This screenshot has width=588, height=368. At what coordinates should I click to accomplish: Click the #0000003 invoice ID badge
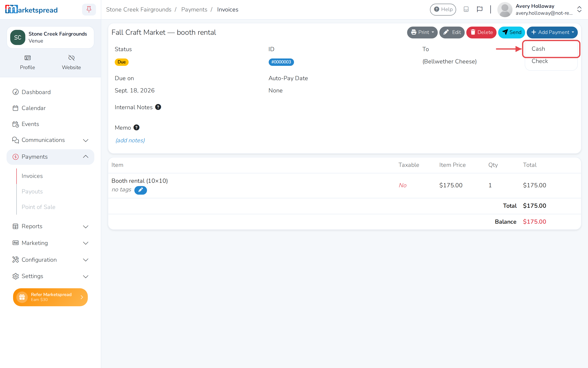(281, 62)
